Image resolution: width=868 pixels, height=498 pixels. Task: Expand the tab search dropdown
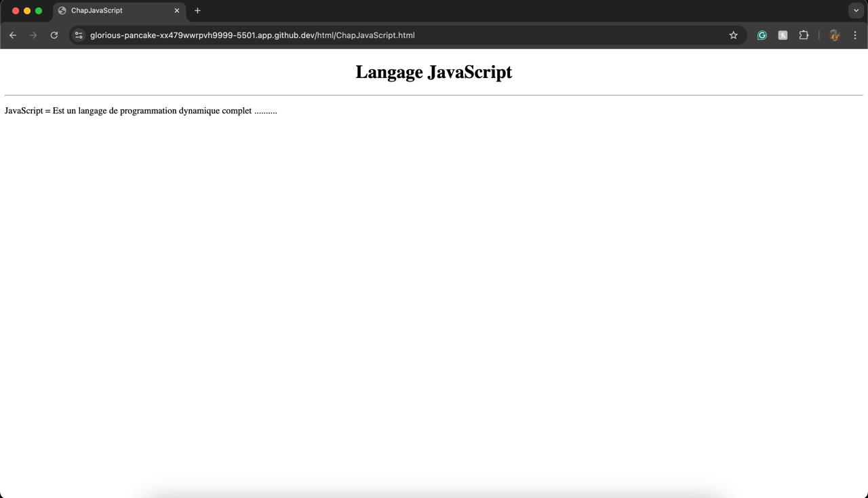click(x=856, y=11)
